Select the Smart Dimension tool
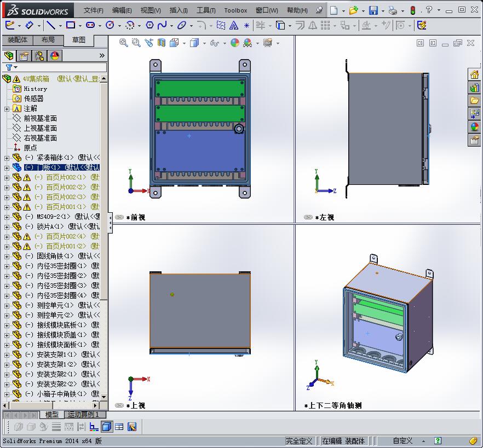The height and width of the screenshot is (448, 483). pyautogui.click(x=29, y=25)
